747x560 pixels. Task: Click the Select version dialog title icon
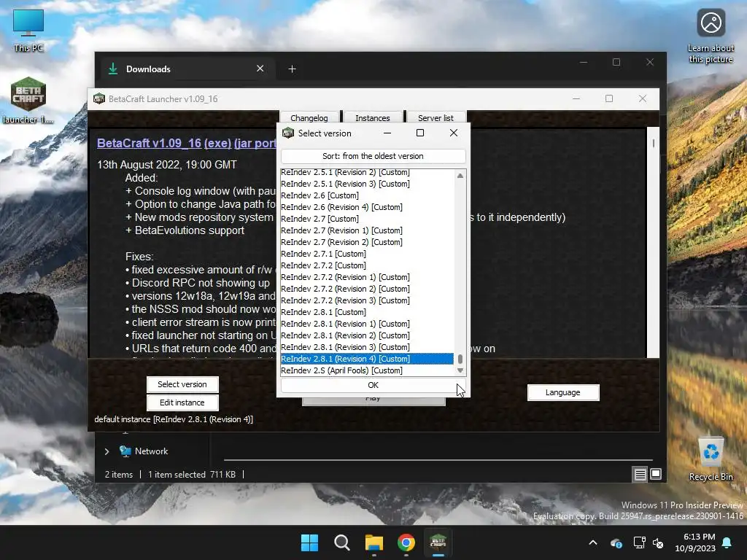click(x=287, y=133)
